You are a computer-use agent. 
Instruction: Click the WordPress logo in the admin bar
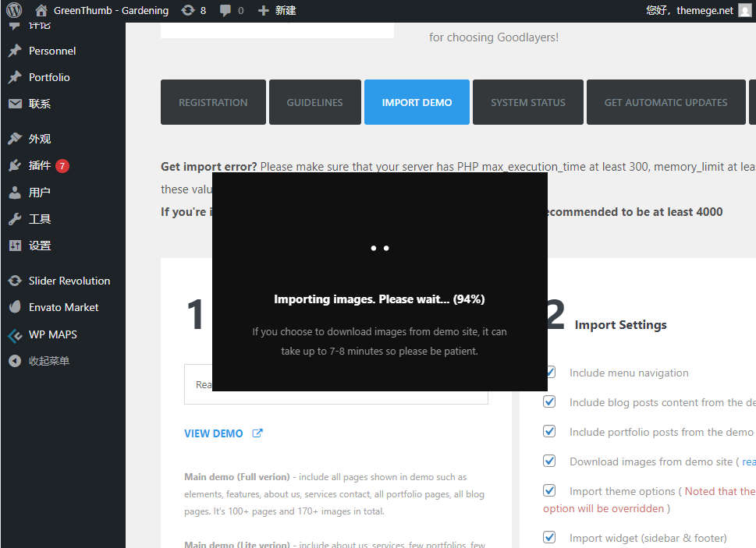14,10
